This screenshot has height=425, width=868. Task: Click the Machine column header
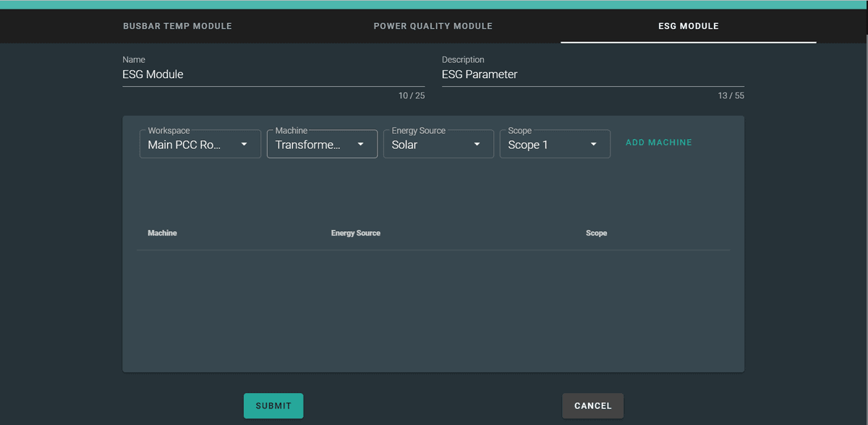point(162,233)
